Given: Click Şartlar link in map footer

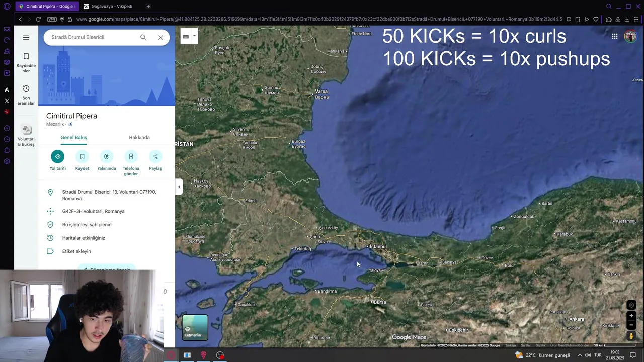Looking at the screenshot, I should coord(526,345).
